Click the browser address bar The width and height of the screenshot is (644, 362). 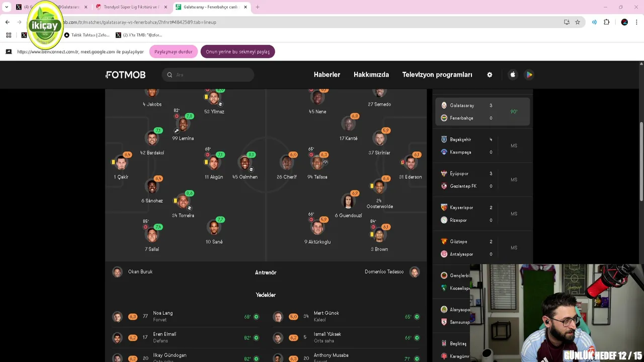pyautogui.click(x=307, y=22)
